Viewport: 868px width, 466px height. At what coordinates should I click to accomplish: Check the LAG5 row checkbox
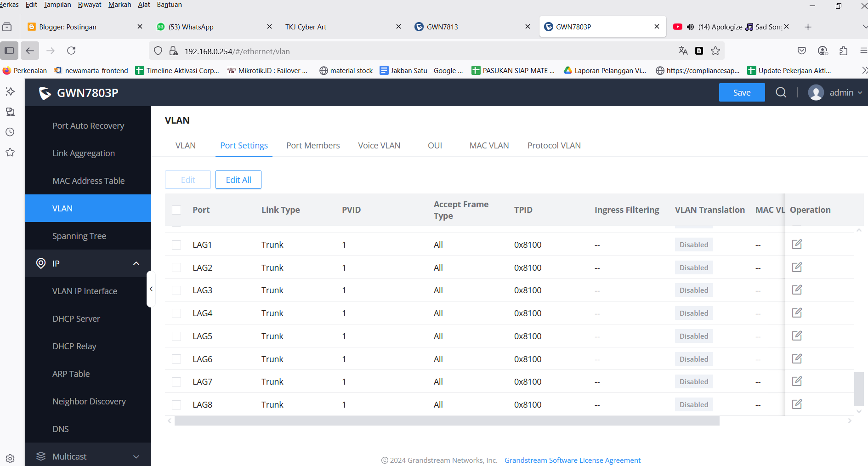coord(176,336)
